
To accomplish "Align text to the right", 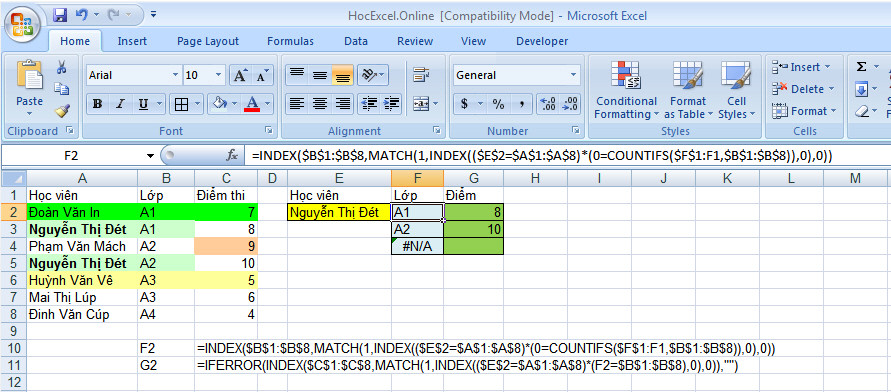I will click(x=343, y=104).
